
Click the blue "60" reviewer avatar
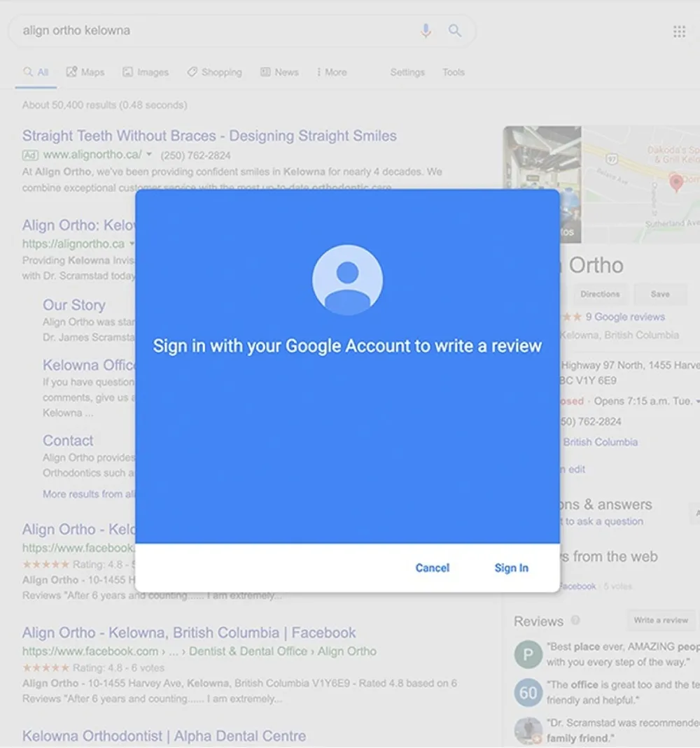pos(528,693)
